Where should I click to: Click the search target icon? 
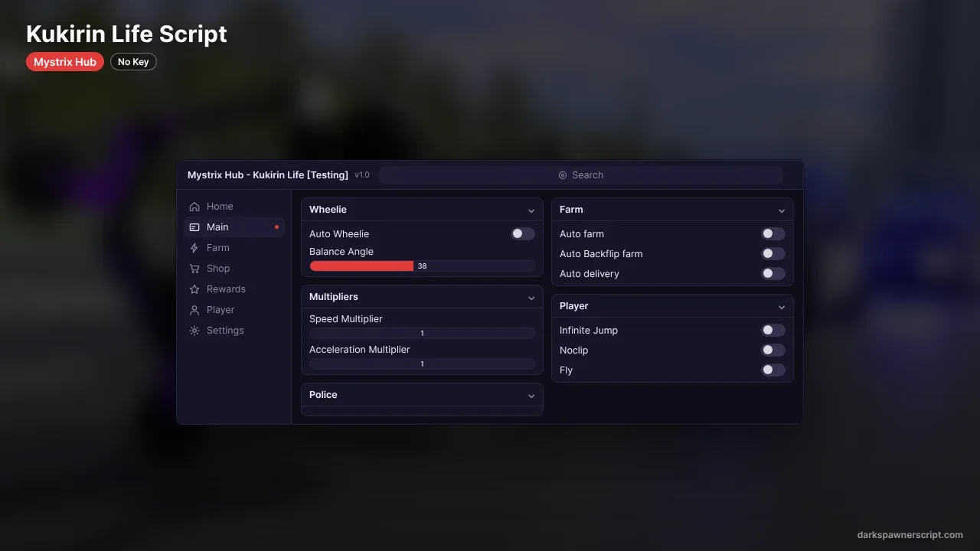click(x=563, y=175)
